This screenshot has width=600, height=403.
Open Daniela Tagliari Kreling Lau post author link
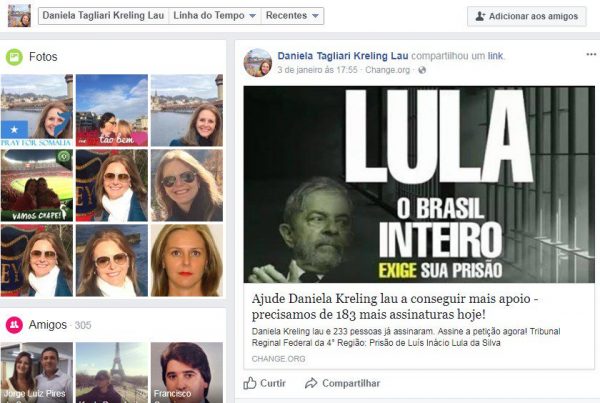click(x=343, y=56)
